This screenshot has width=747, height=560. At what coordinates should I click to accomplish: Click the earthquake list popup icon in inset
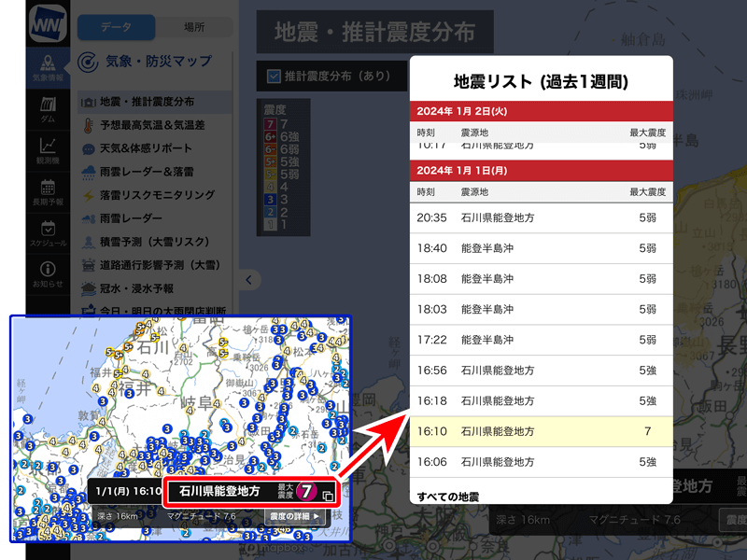point(328,495)
